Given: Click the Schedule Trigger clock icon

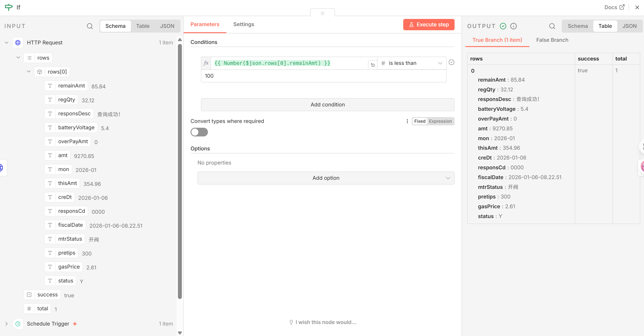Looking at the screenshot, I should point(18,324).
